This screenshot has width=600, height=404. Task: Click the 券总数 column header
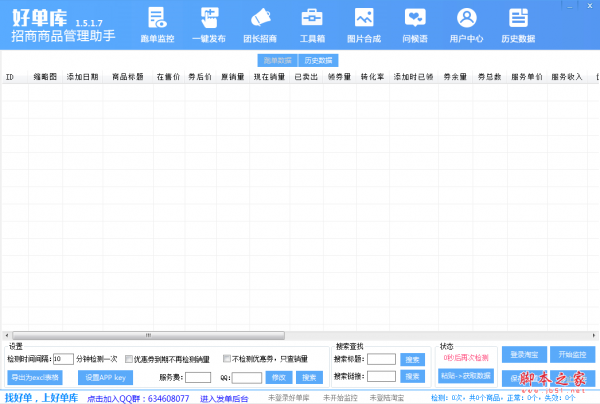[x=490, y=77]
